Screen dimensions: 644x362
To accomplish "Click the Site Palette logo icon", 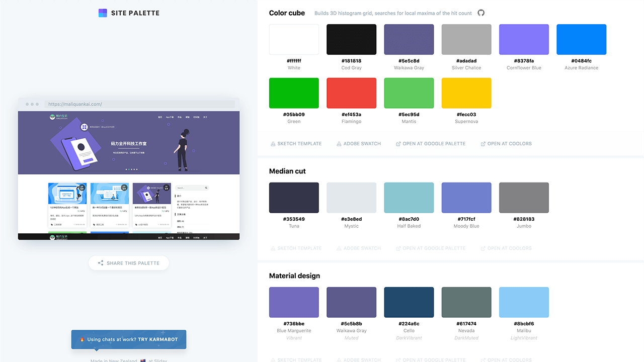I will (103, 13).
